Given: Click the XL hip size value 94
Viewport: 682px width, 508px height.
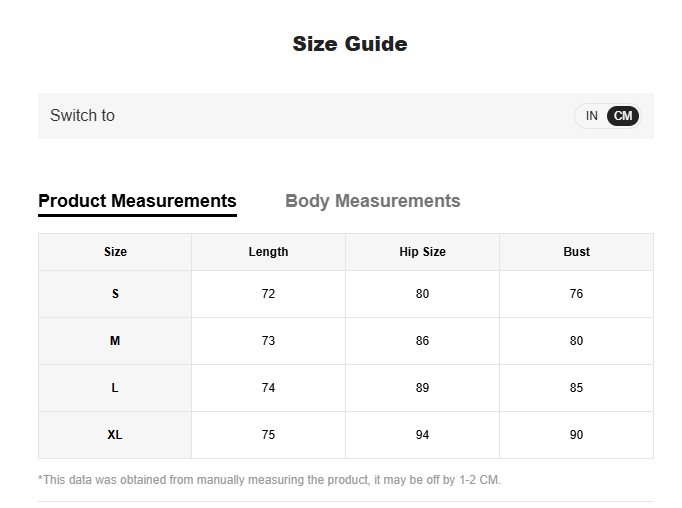Looking at the screenshot, I should (422, 435).
